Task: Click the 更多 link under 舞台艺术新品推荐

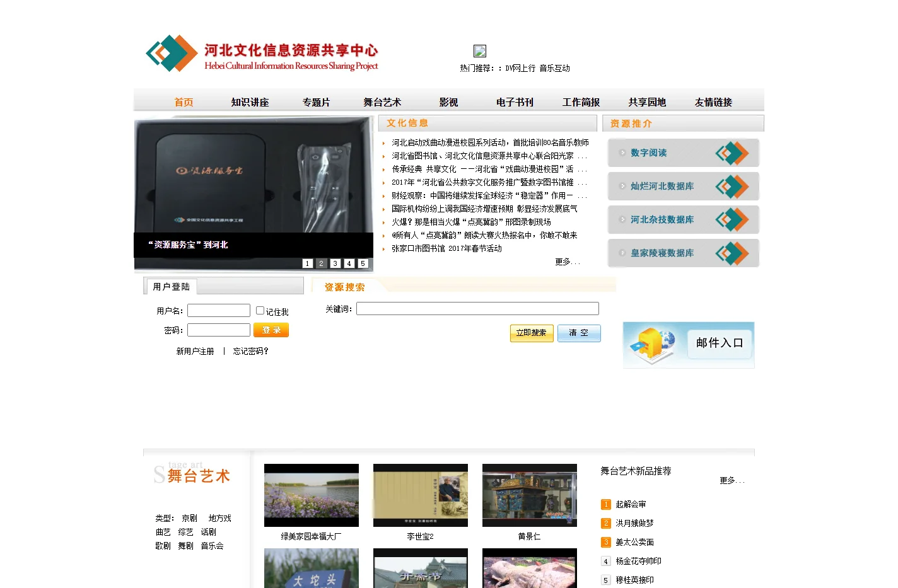Action: point(732,480)
